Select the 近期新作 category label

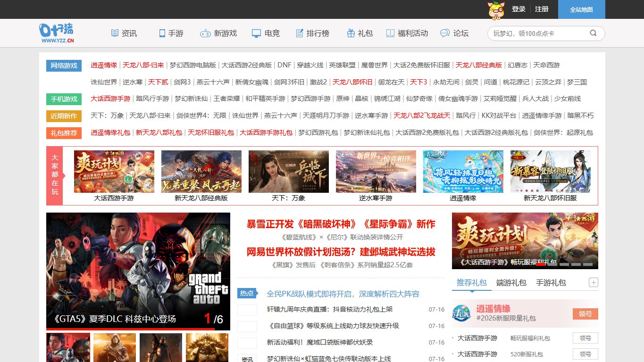pyautogui.click(x=64, y=116)
